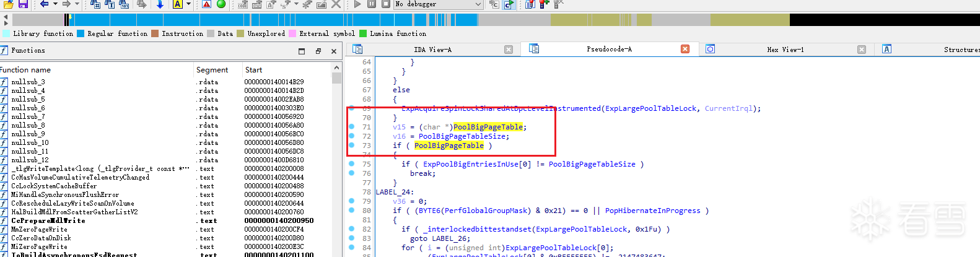
Task: Click the Lumina function green legend swatch
Action: click(x=363, y=33)
